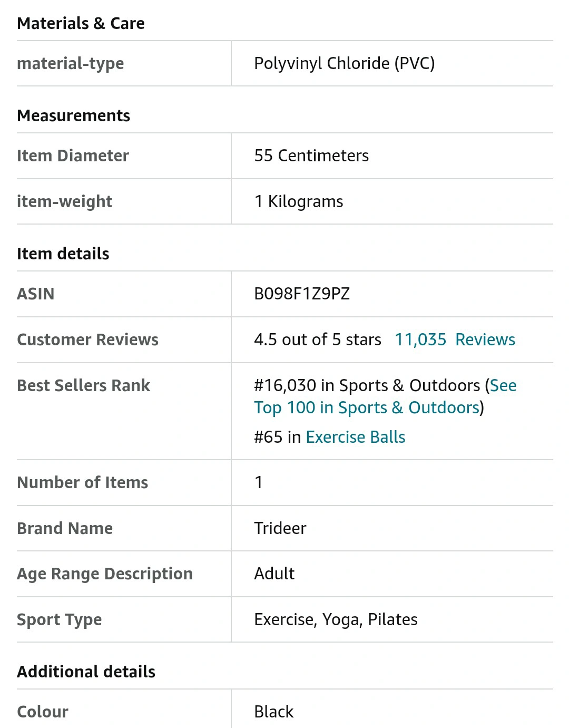Click the Polyvinyl Chloride (PVC) value

tap(345, 63)
